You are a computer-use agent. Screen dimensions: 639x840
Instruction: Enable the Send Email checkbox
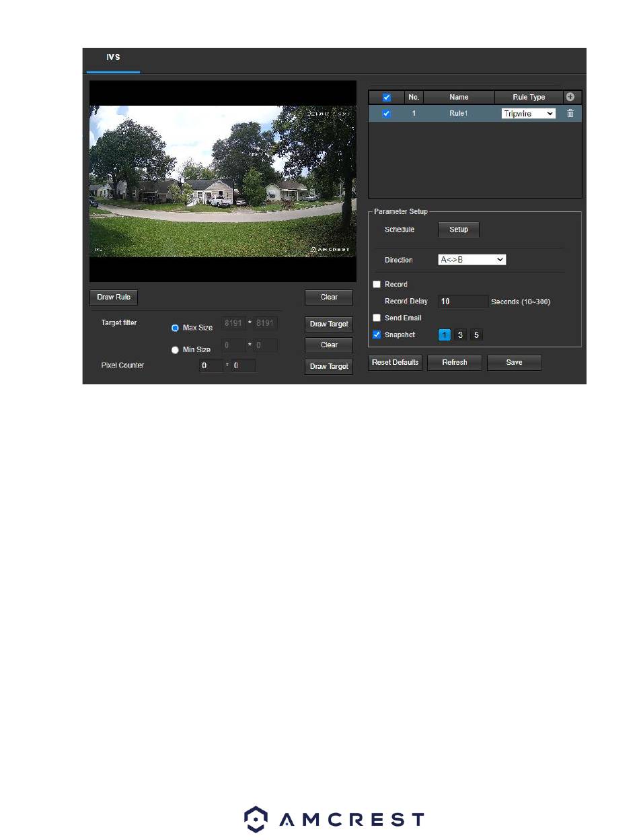pyautogui.click(x=377, y=318)
